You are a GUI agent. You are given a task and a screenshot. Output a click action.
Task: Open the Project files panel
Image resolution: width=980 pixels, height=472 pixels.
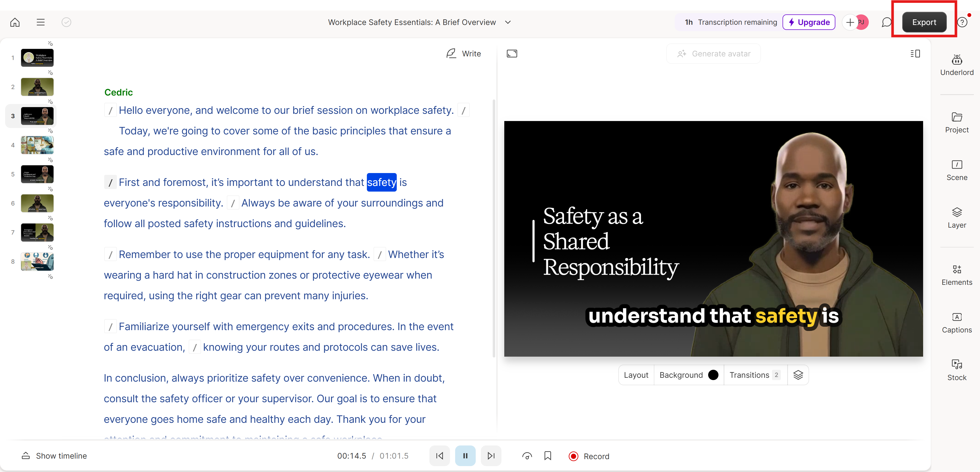pos(956,122)
